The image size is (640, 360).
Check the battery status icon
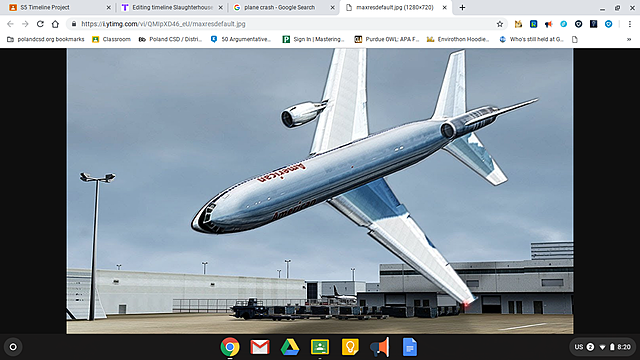click(612, 347)
